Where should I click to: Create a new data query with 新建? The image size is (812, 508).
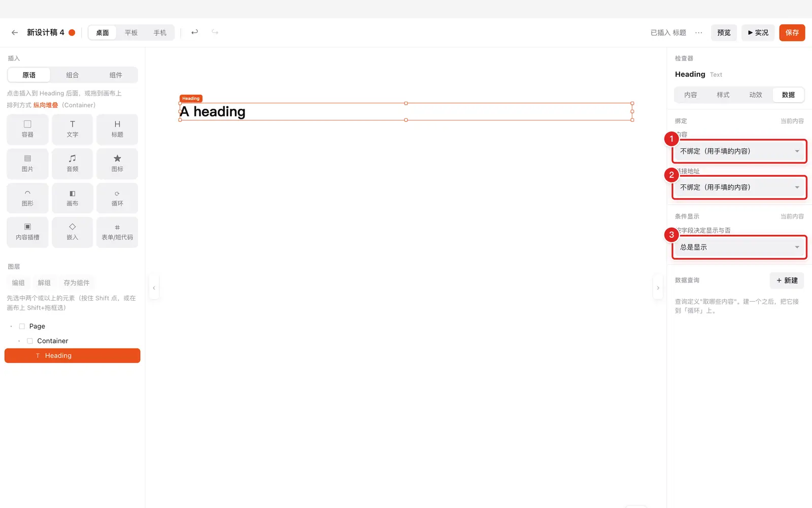click(x=787, y=280)
